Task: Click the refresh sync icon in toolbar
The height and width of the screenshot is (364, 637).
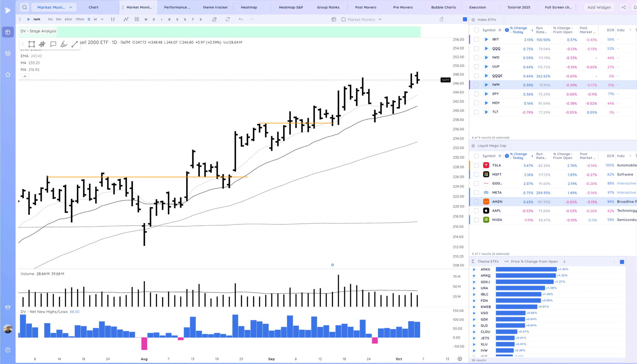Action: (x=228, y=19)
